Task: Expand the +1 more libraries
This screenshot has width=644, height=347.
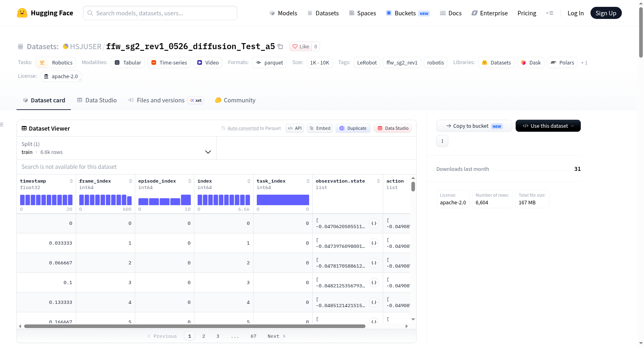Action: 584,62
